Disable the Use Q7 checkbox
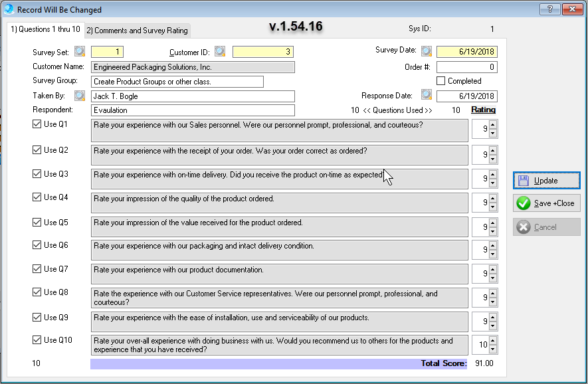Screen dimensions: 588x384 [x=37, y=269]
